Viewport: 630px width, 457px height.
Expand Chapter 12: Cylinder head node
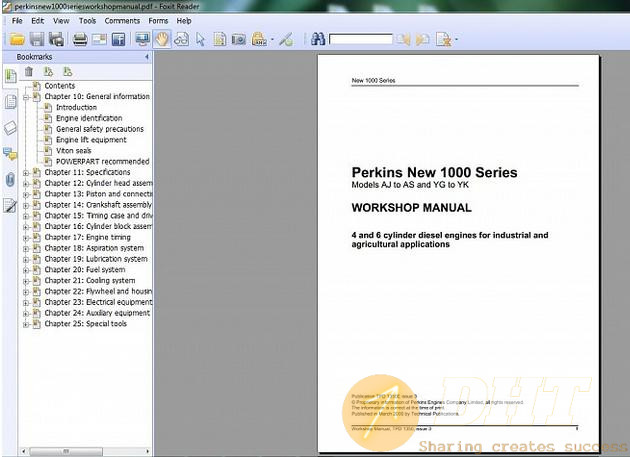[26, 184]
